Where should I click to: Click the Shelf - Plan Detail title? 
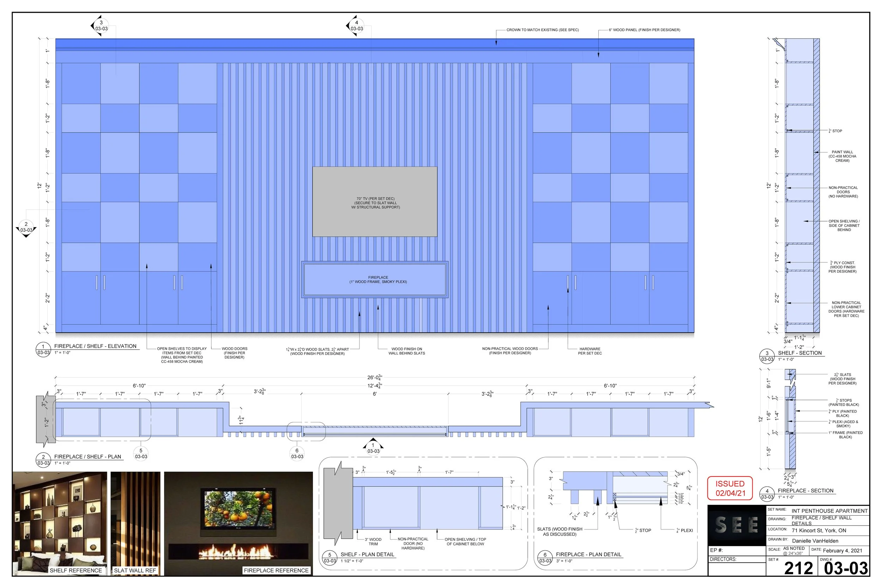(367, 554)
